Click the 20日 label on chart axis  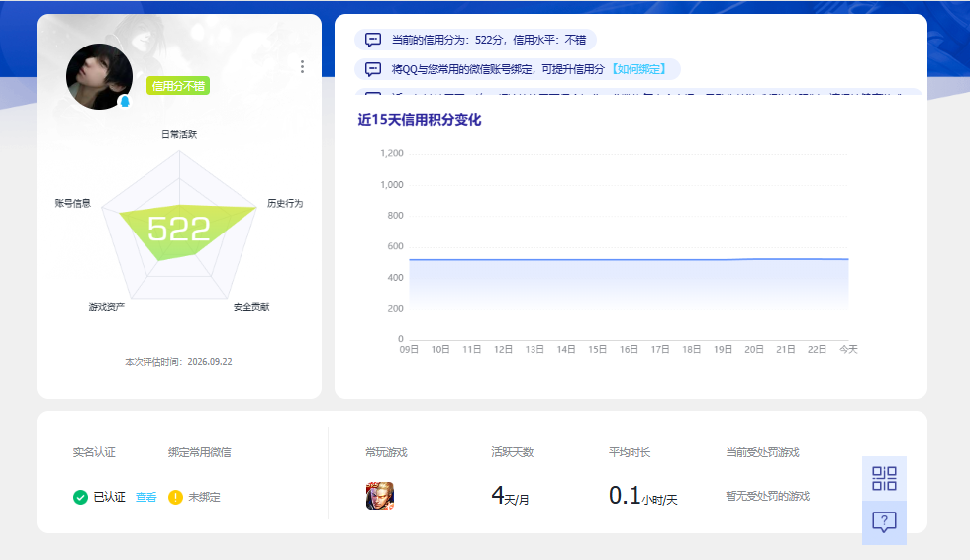(753, 350)
